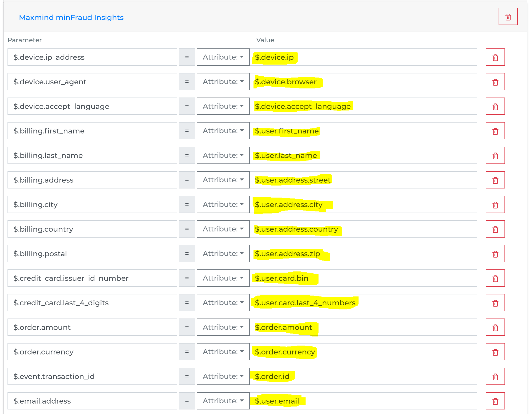This screenshot has height=414, width=532.
Task: Open Attribute dropdown for $.email.address
Action: click(223, 401)
